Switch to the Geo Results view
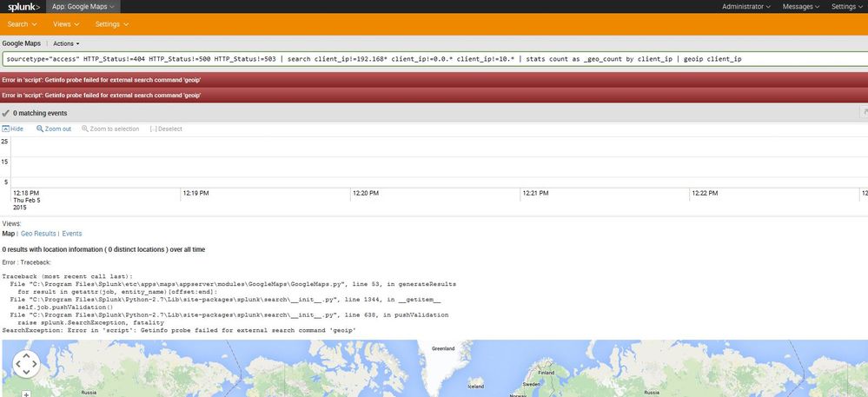This screenshot has width=868, height=397. (38, 234)
